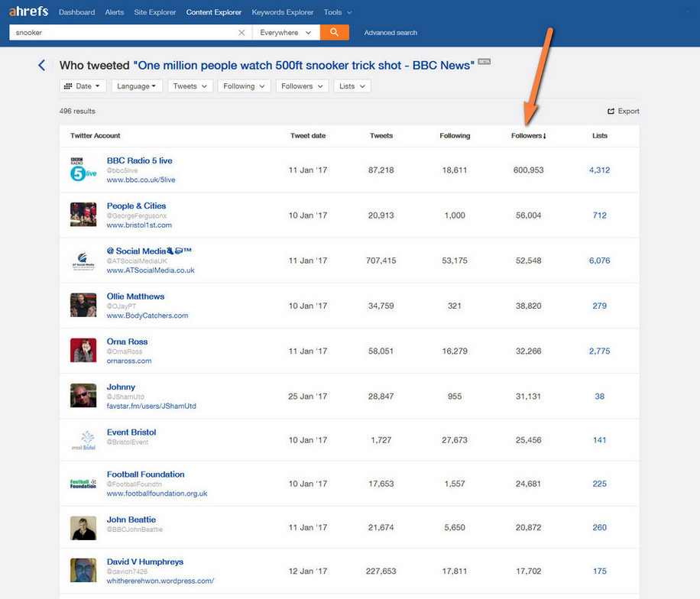Click the @ATSocialMediaUK handle text
Image resolution: width=700 pixels, height=599 pixels.
(137, 261)
